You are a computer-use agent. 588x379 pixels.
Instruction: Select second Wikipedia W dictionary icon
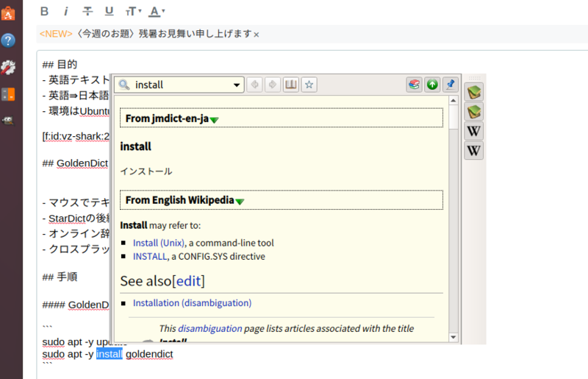[473, 151]
